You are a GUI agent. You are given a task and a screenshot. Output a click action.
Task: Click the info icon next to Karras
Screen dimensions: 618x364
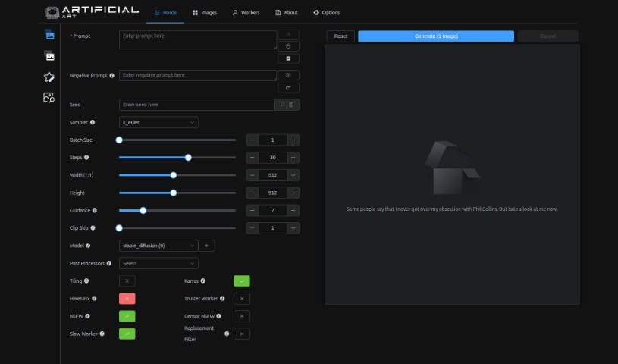point(203,281)
